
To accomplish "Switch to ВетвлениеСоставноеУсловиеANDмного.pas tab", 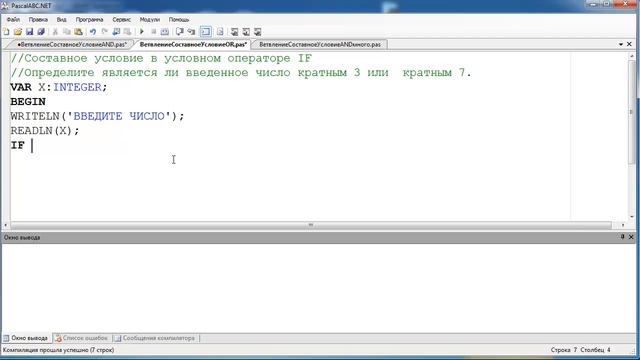I will click(x=320, y=44).
